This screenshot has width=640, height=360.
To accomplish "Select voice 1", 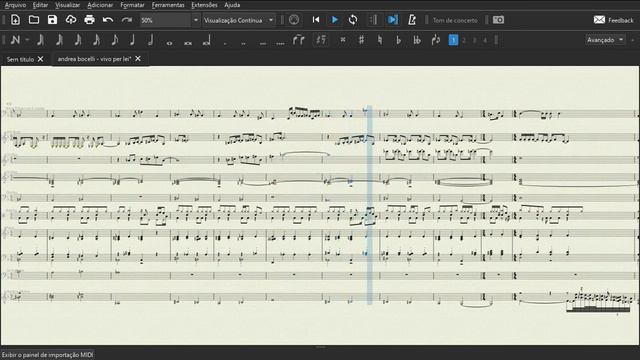I will 453,40.
